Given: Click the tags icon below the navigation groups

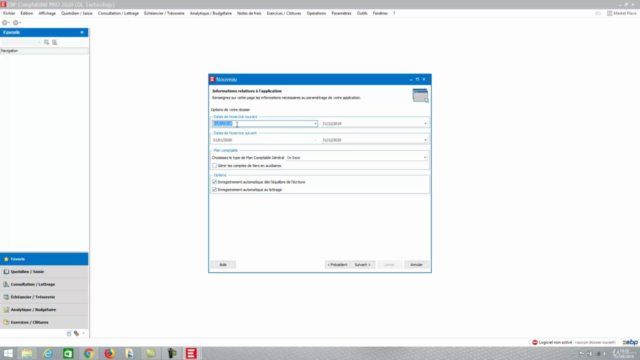Looking at the screenshot, I should click(x=76, y=333).
